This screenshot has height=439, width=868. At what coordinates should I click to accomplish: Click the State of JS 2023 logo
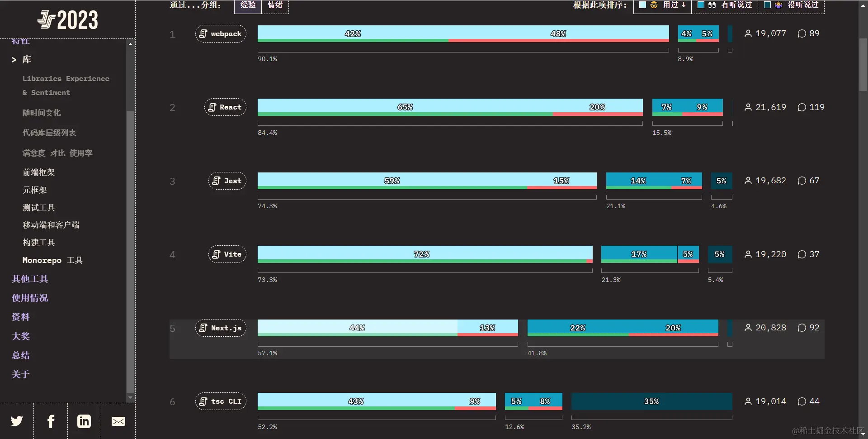pos(68,20)
